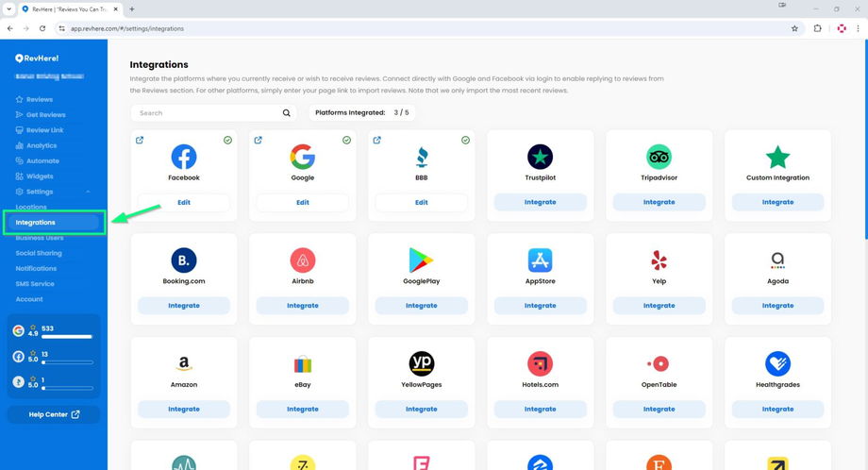Screen dimensions: 868x470
Task: Click BBB's green integrated checkmark
Action: coord(465,140)
